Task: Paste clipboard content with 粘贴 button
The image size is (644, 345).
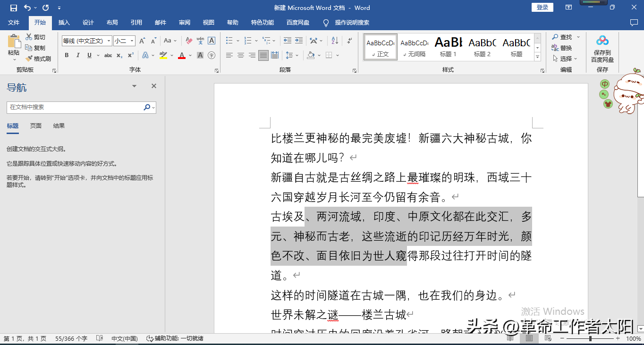Action: point(14,47)
